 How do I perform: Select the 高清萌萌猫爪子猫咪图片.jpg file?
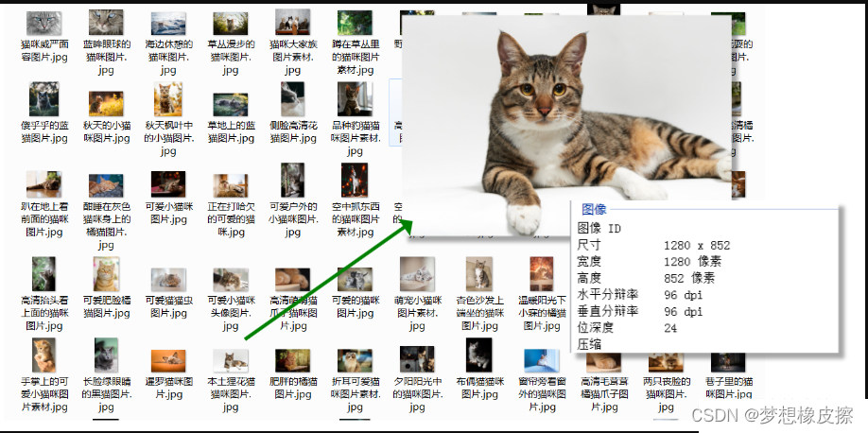pos(293,301)
